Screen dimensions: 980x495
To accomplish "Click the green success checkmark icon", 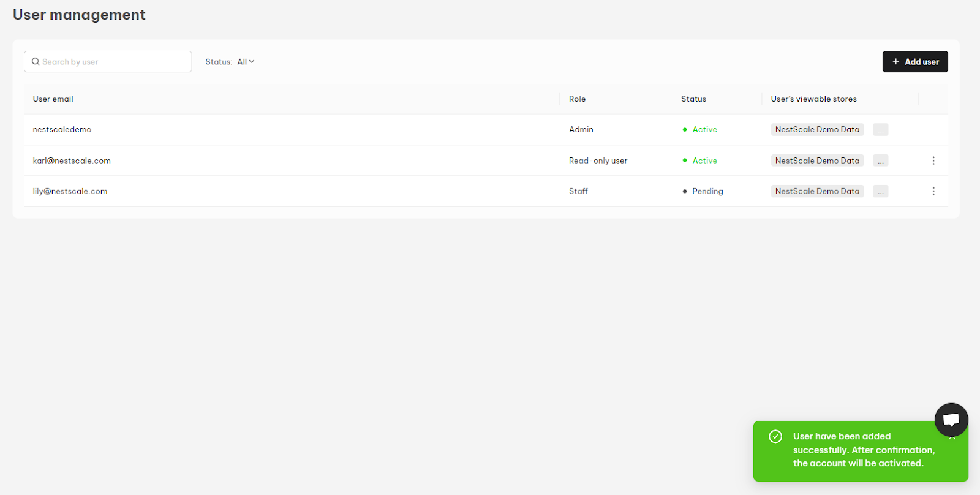I will point(775,436).
